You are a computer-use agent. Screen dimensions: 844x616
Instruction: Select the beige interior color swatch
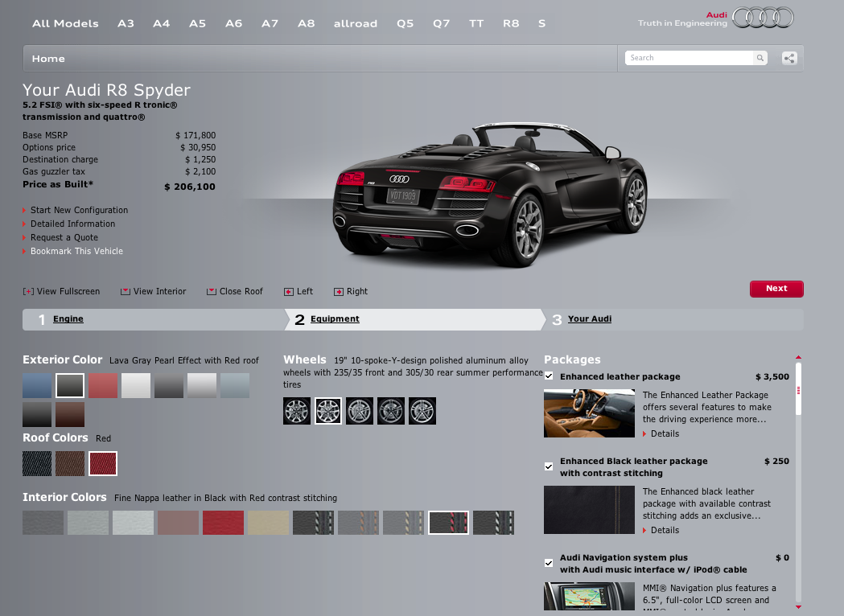click(x=268, y=523)
